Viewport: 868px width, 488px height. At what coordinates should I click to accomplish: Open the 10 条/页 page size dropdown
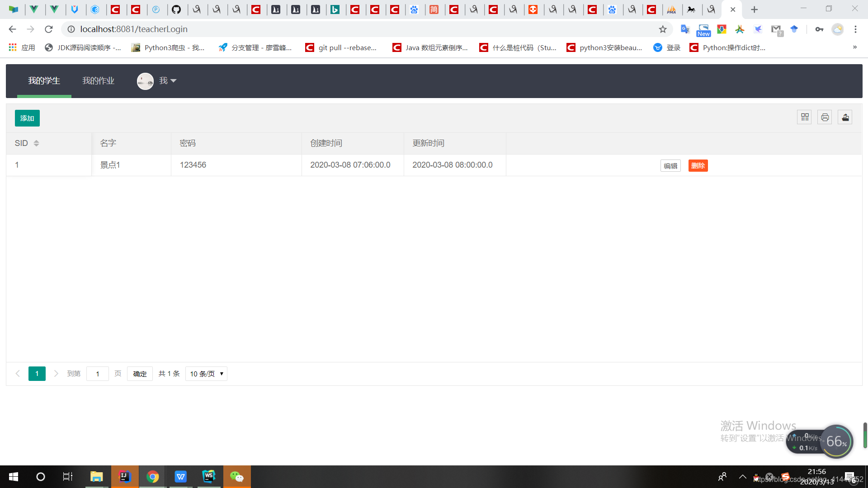click(x=206, y=374)
